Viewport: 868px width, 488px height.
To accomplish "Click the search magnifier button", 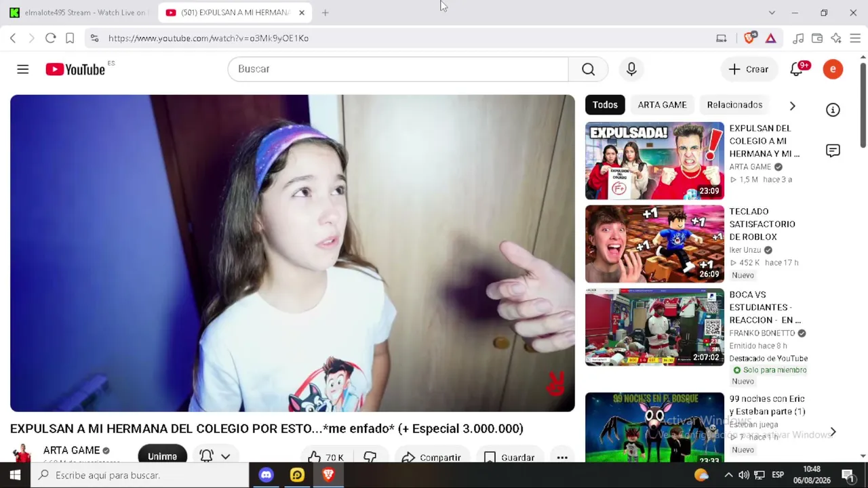I will (588, 69).
